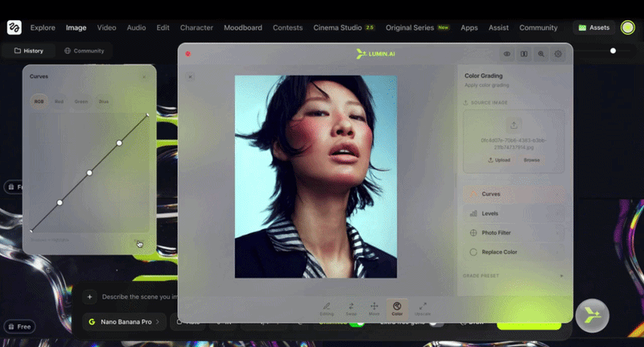Open the Assets button
The height and width of the screenshot is (347, 644).
click(594, 27)
